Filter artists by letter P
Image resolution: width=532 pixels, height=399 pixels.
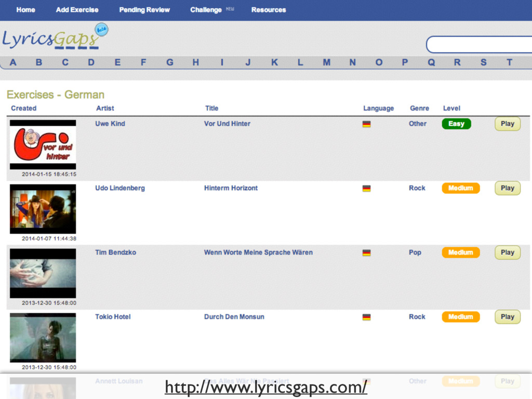coord(405,62)
